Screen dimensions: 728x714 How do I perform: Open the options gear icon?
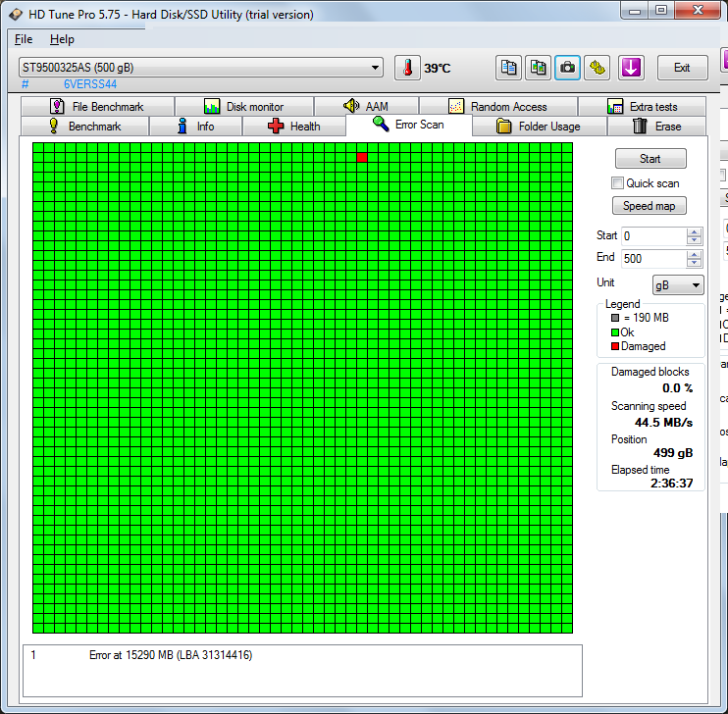click(x=598, y=68)
